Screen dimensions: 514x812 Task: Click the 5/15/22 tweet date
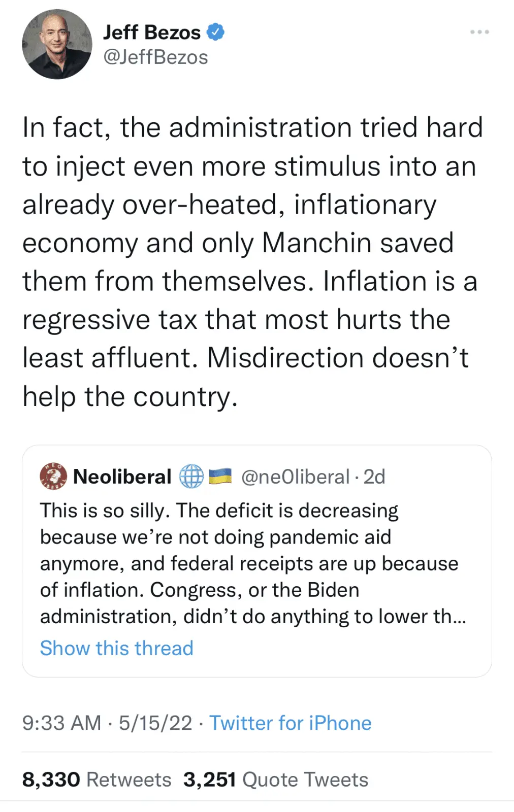[155, 723]
